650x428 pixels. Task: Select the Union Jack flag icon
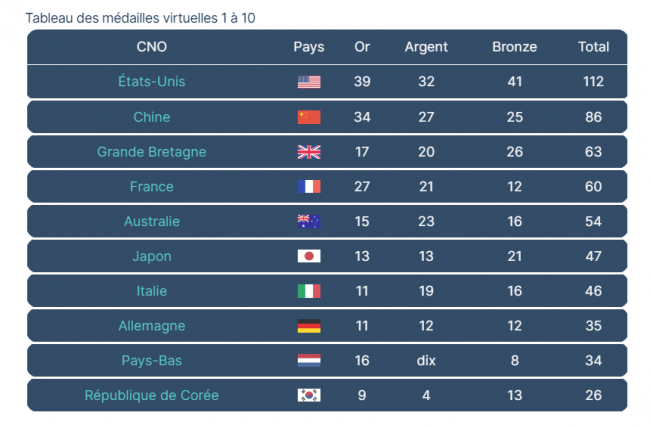309,152
